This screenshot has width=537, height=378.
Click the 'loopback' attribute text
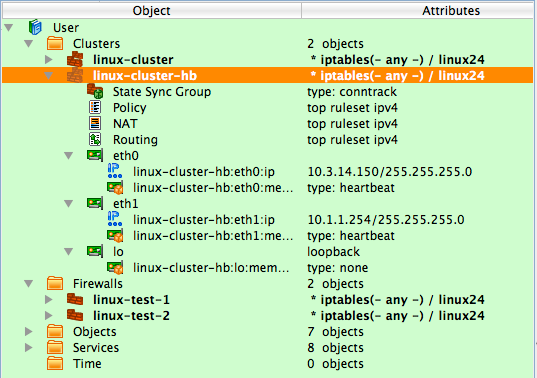333,252
